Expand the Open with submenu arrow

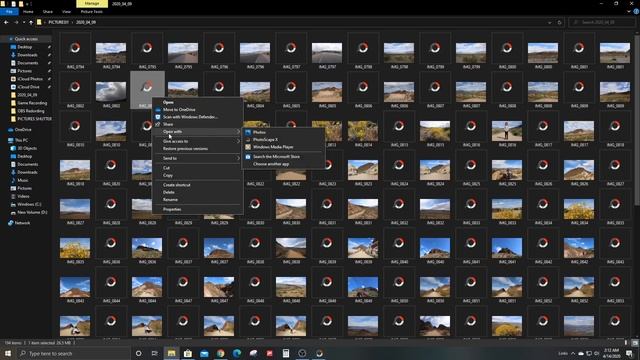(x=238, y=131)
